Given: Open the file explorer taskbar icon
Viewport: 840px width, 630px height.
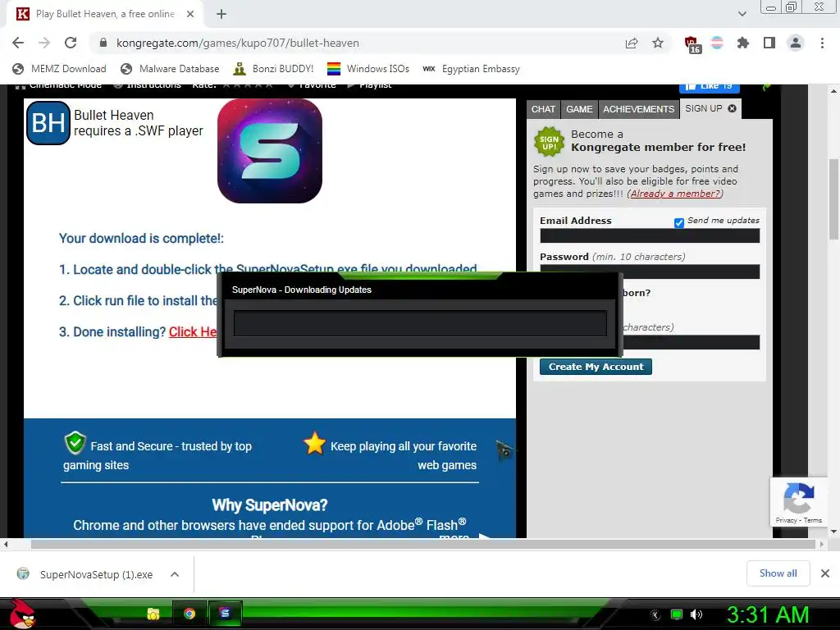Looking at the screenshot, I should pyautogui.click(x=153, y=614).
